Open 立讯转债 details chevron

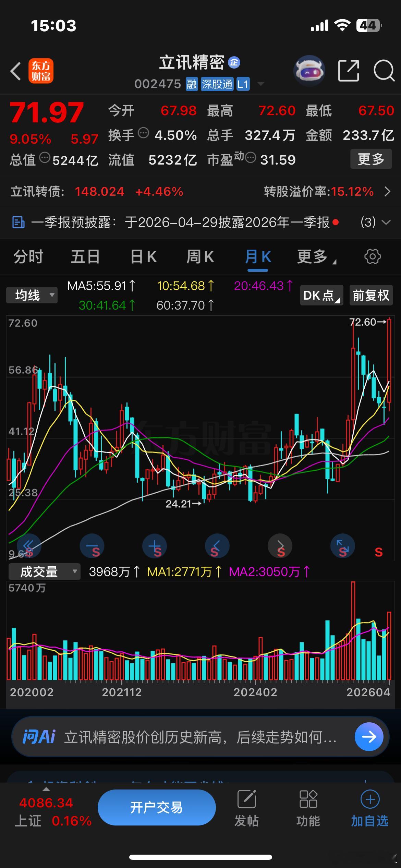pyautogui.click(x=387, y=191)
